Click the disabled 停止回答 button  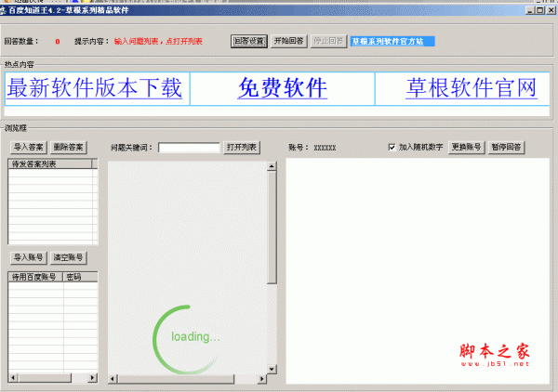(328, 41)
